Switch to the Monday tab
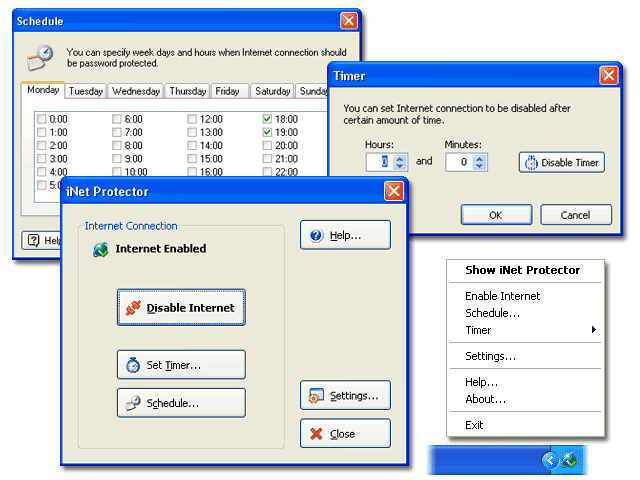Screen dimensions: 640x480 (x=43, y=89)
